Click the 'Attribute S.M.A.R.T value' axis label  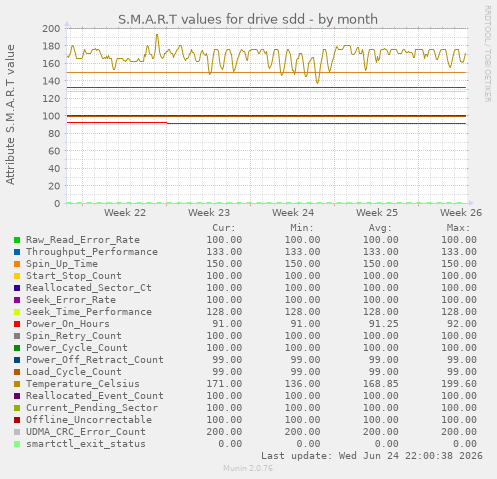pos(10,115)
